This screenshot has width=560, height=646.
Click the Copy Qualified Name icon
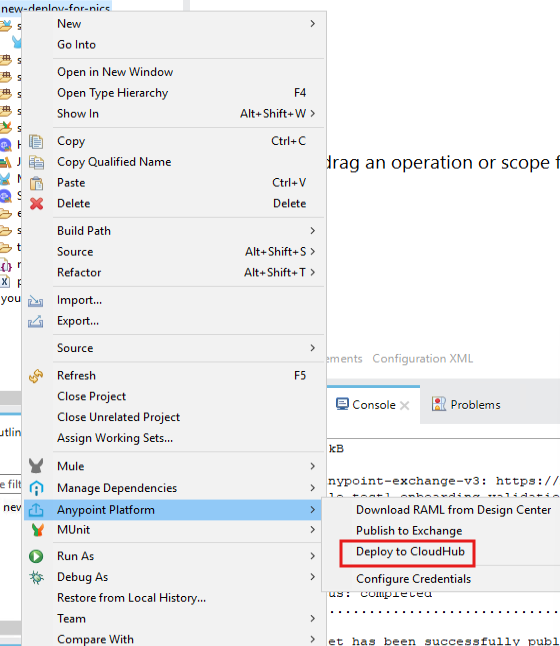tap(36, 162)
